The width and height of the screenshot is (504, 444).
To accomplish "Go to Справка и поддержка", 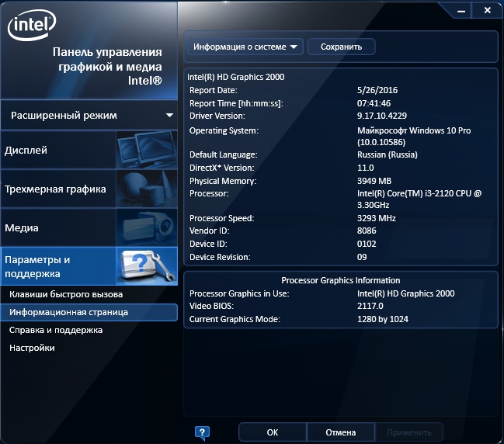I will pyautogui.click(x=56, y=330).
